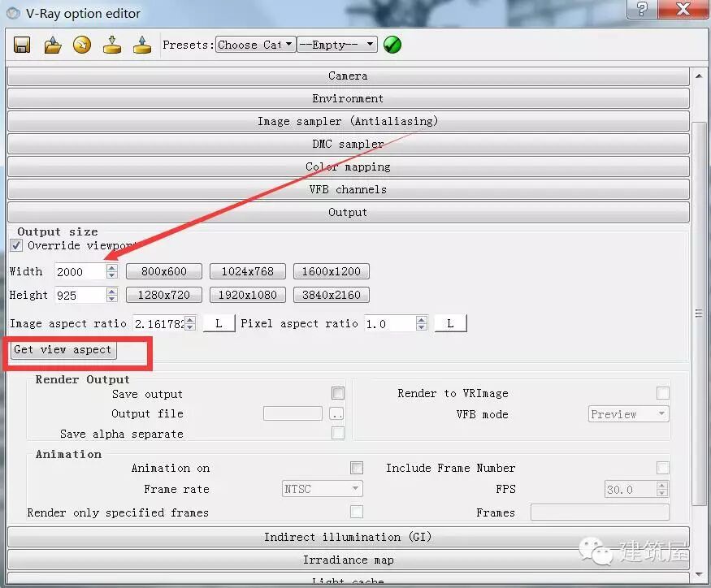
Task: Open the --Empty-- preset dropdown
Action: point(337,45)
